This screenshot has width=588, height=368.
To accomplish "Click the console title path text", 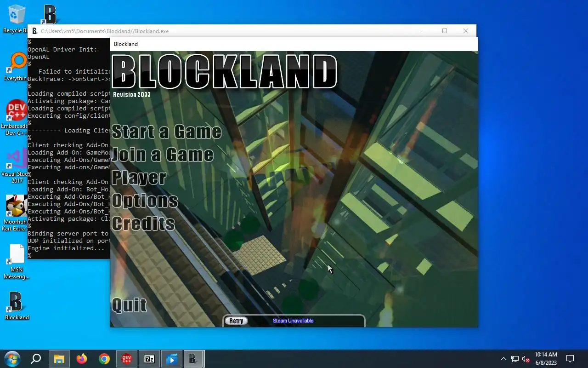I will (105, 31).
